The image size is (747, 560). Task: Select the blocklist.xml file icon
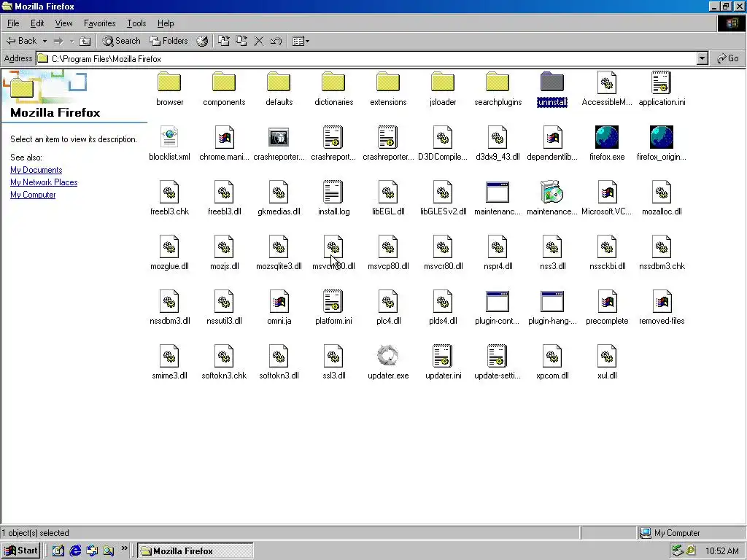pos(169,137)
